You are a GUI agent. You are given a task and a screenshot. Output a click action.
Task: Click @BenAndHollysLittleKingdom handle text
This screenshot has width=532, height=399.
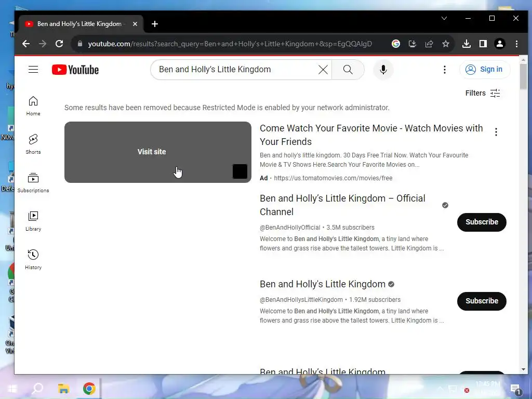pyautogui.click(x=301, y=300)
